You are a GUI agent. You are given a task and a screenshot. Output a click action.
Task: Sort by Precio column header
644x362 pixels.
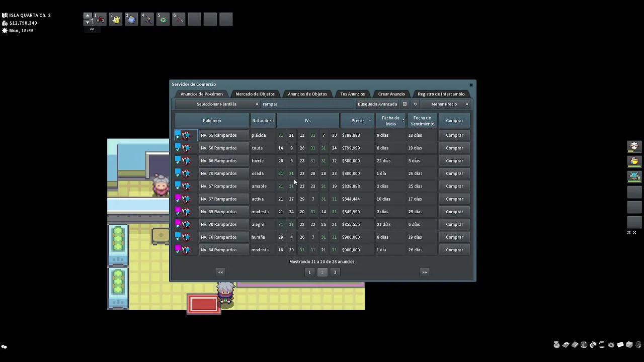click(358, 121)
